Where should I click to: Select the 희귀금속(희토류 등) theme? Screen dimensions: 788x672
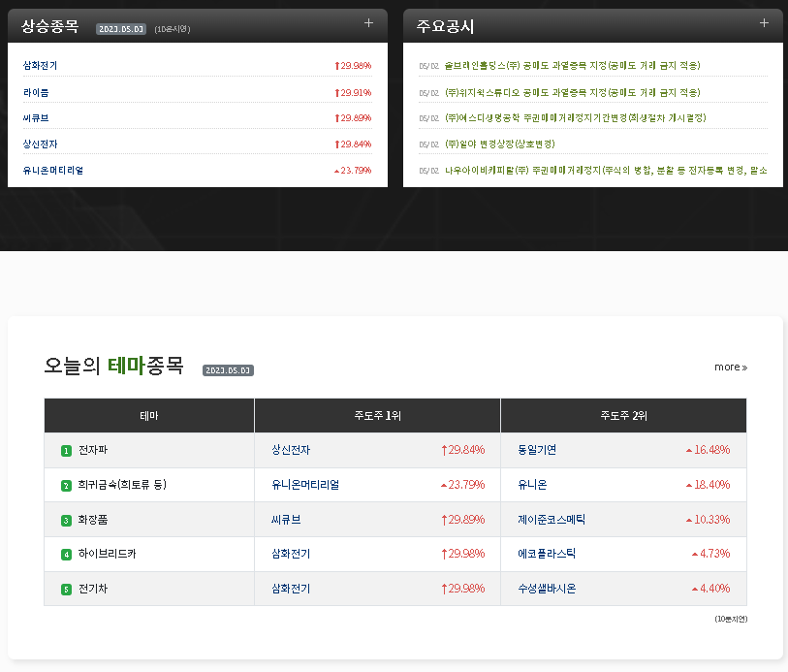(x=122, y=485)
